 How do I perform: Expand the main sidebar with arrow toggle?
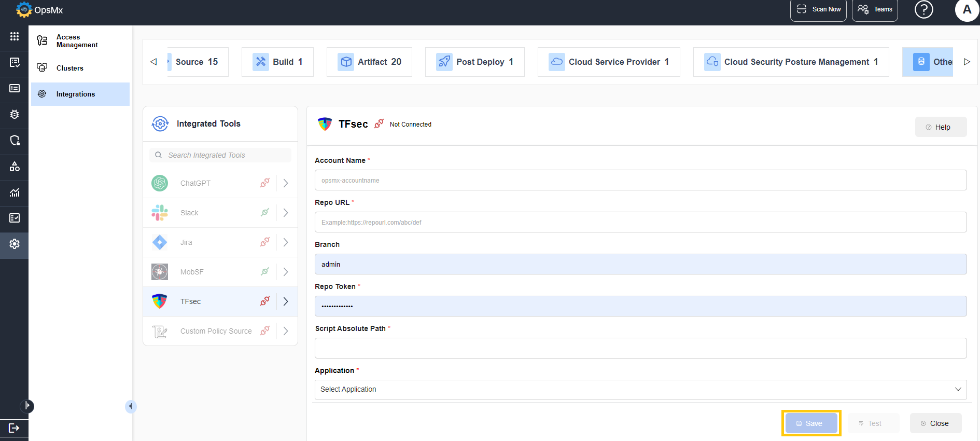27,406
